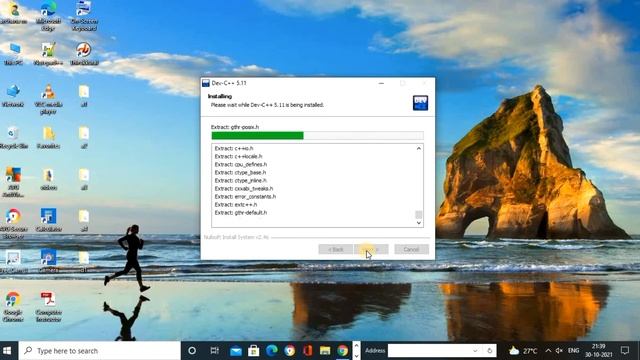640x360 pixels.
Task: Expand the Address toolbar dropdown arrow
Action: coord(475,351)
